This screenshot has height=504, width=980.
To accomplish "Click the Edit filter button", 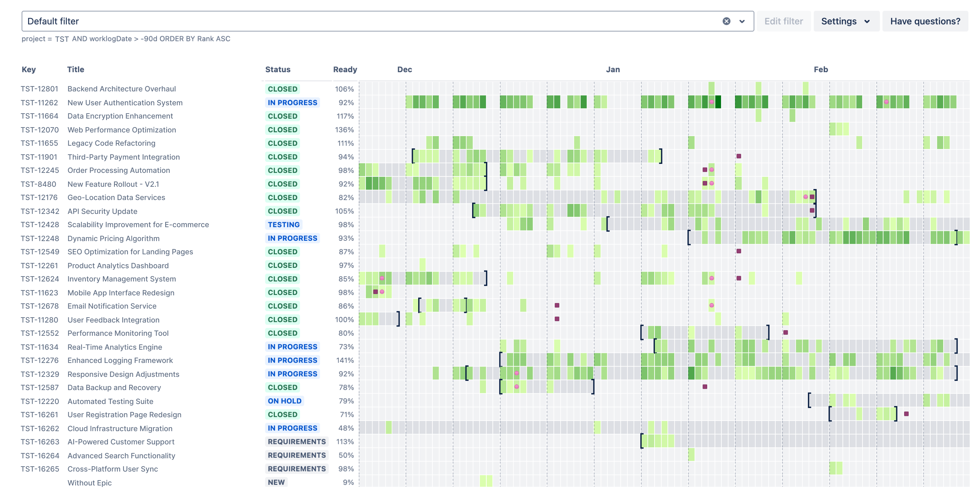I will (784, 21).
